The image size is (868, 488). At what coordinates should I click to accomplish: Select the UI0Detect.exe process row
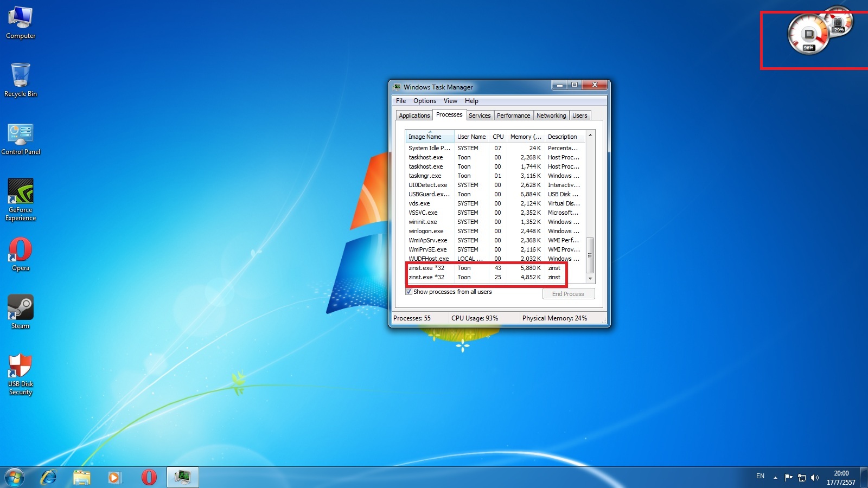coord(495,185)
